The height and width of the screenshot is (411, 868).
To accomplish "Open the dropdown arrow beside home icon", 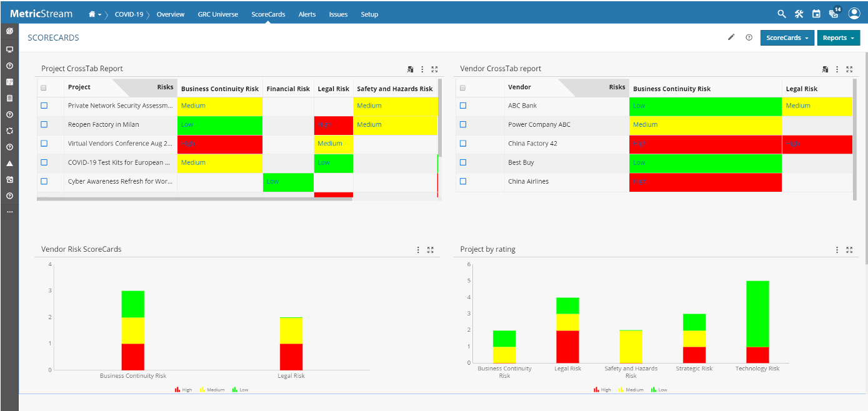I will (x=99, y=15).
